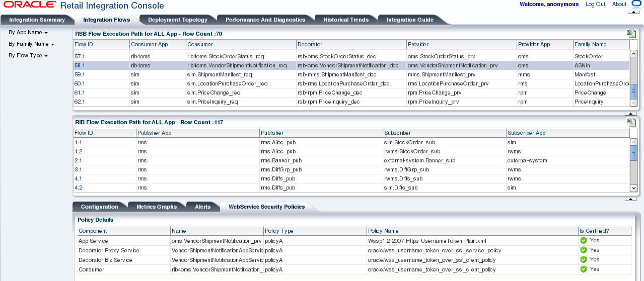Collapse the RIB Flow Execution Path panel
Viewport: 644px width, 281px height.
[630, 199]
